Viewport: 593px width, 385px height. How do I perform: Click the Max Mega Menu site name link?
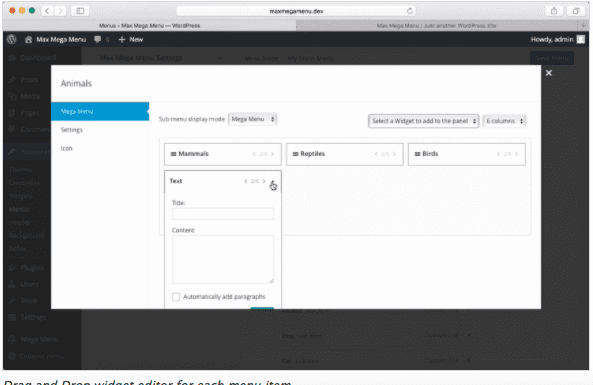56,39
